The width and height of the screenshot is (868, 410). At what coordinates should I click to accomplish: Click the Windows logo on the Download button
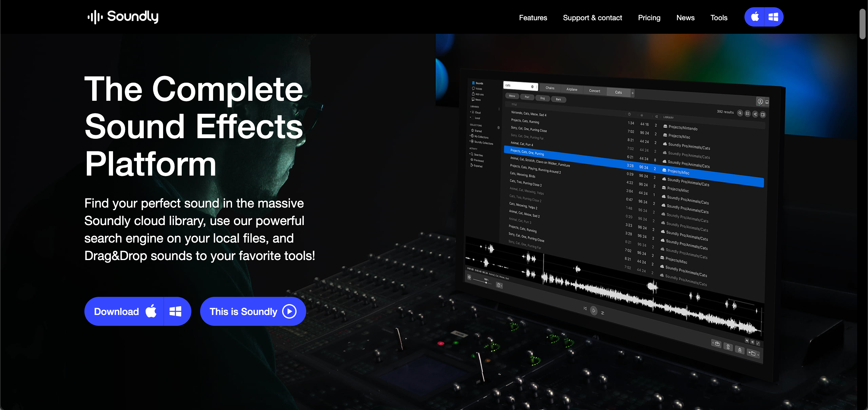point(175,311)
